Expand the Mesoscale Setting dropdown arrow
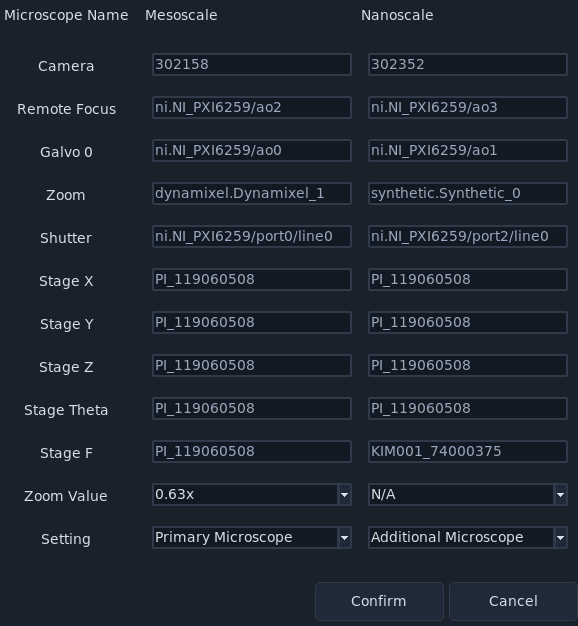Viewport: 578px width, 626px height. tap(344, 538)
